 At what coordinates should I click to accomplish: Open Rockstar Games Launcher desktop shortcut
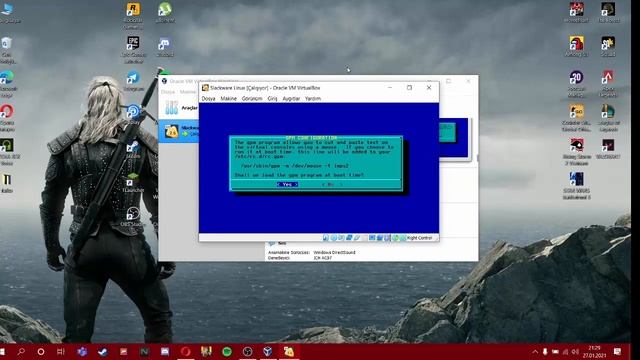pos(133,15)
